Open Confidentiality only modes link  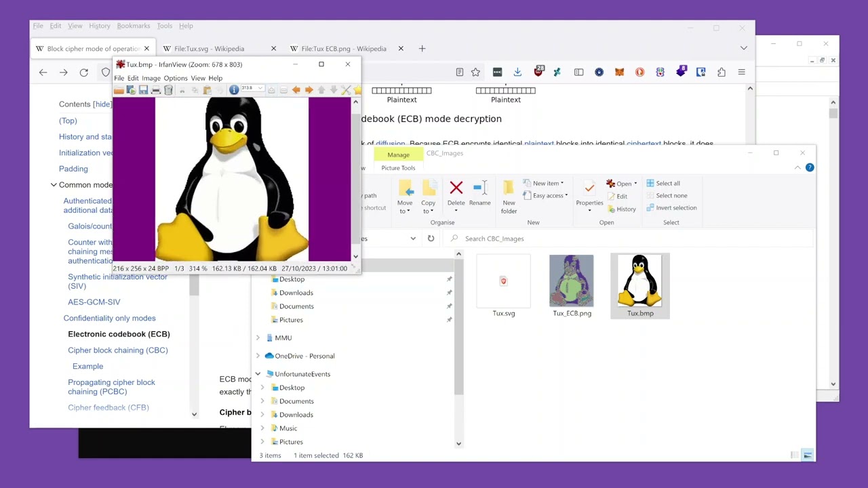click(109, 319)
